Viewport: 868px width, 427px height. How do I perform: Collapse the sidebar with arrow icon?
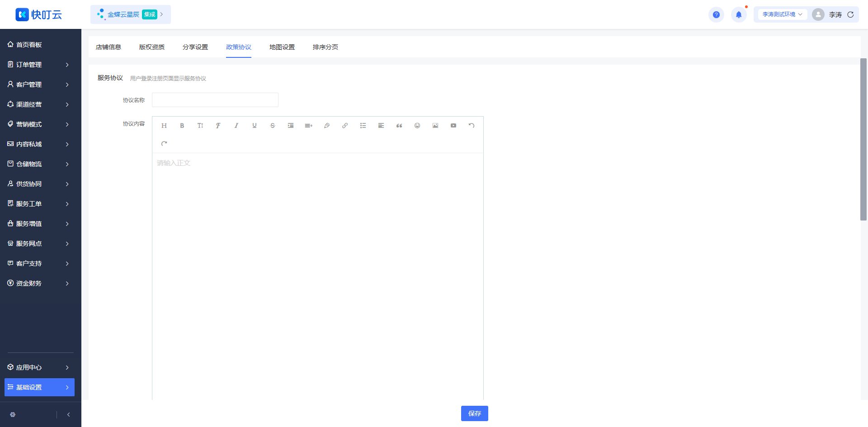coord(68,414)
